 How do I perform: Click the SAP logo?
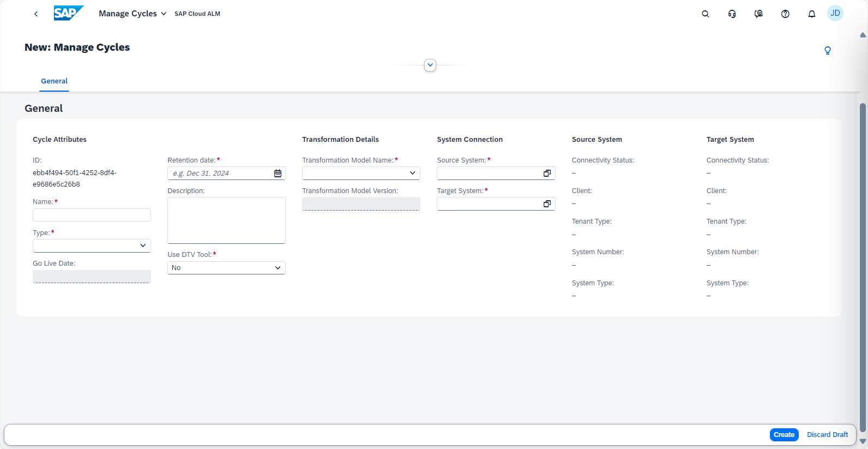point(68,13)
